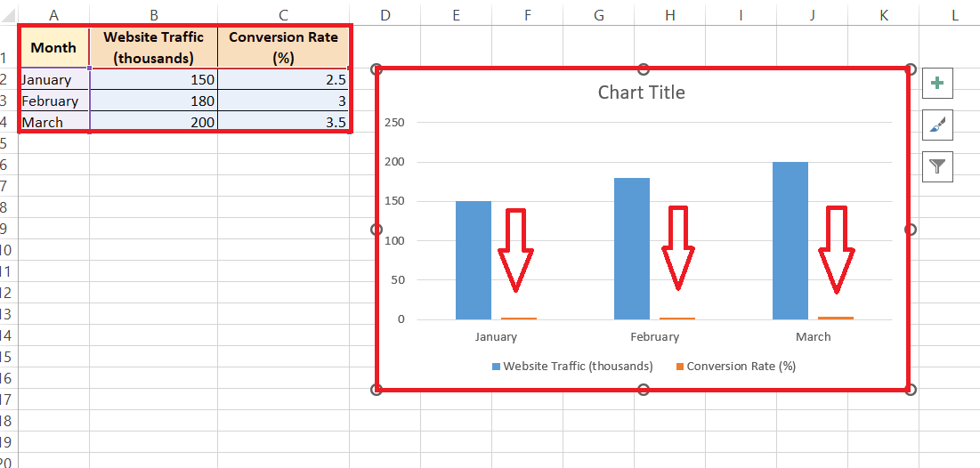Click the Month header cell

pos(53,47)
